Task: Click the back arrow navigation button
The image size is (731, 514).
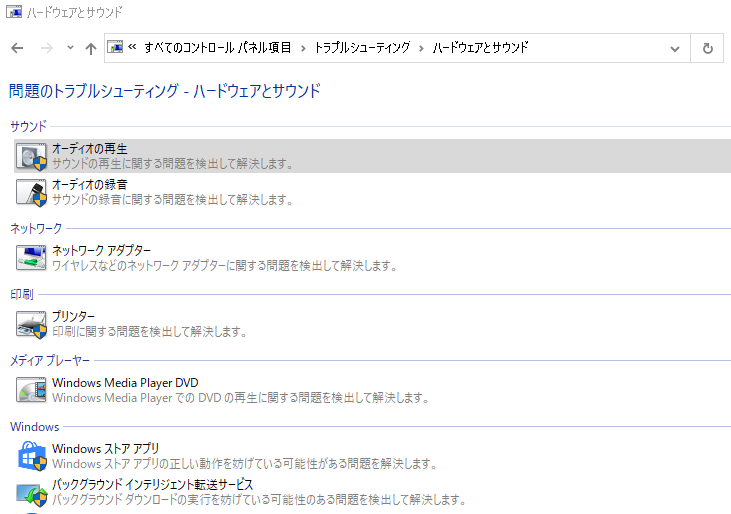Action: point(16,48)
